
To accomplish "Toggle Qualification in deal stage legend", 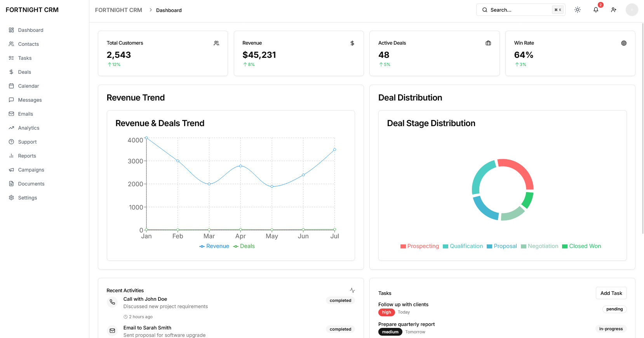I will (x=463, y=246).
